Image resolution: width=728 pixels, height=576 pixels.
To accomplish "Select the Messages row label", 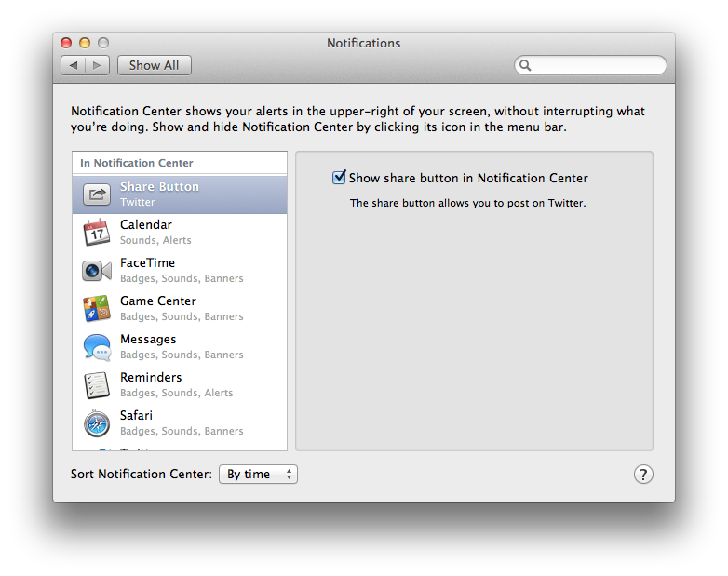I will pos(148,340).
